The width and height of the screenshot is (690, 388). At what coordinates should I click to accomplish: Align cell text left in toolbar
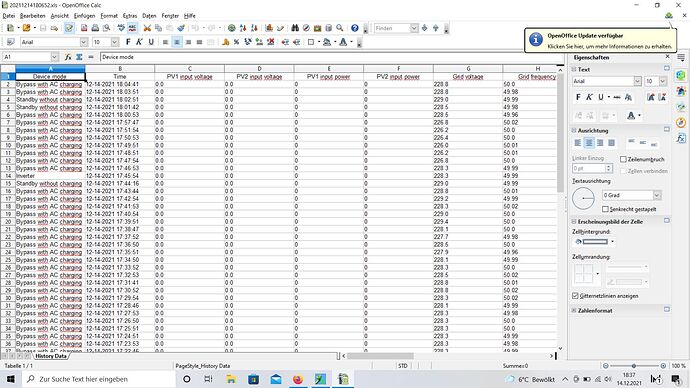tap(165, 42)
